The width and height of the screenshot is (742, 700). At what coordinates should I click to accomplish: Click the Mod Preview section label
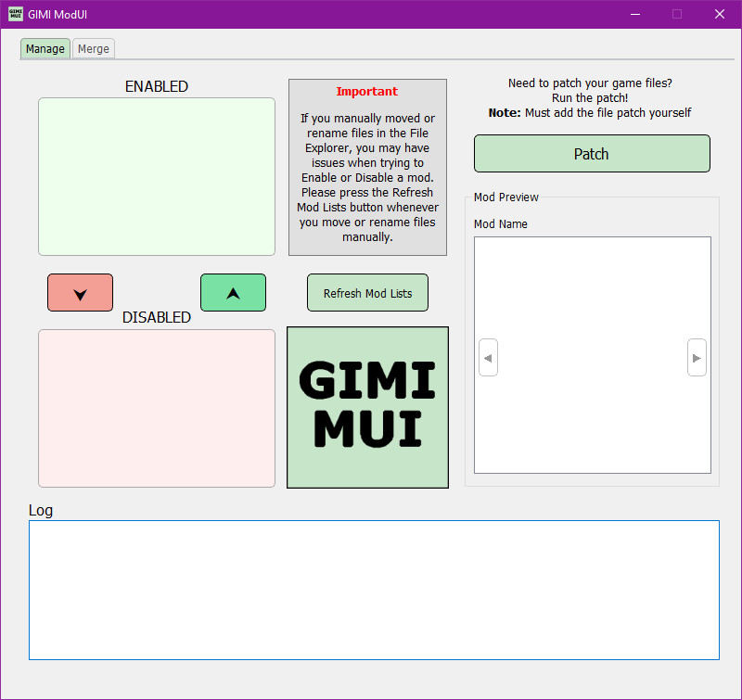[505, 197]
